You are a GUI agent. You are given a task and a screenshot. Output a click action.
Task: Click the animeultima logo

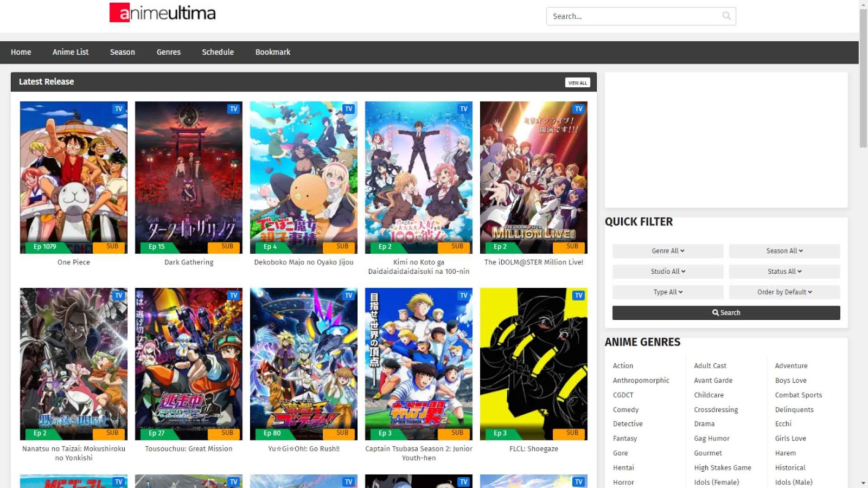pyautogui.click(x=163, y=12)
